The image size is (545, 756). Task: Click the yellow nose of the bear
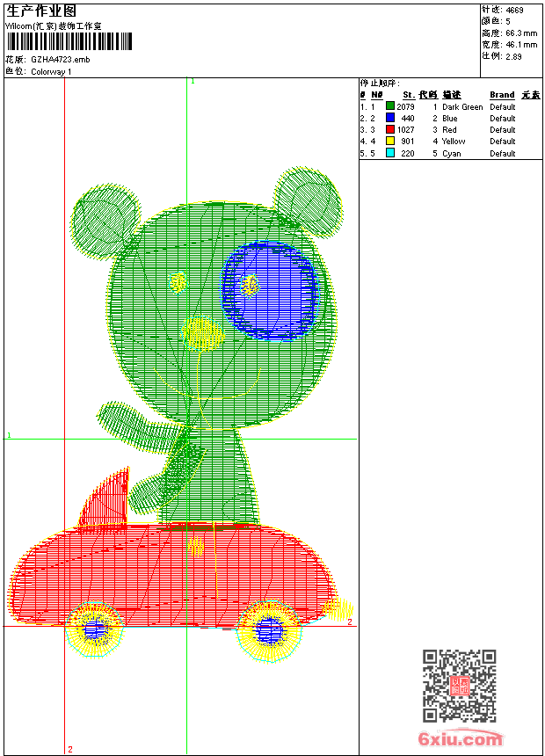(x=202, y=333)
